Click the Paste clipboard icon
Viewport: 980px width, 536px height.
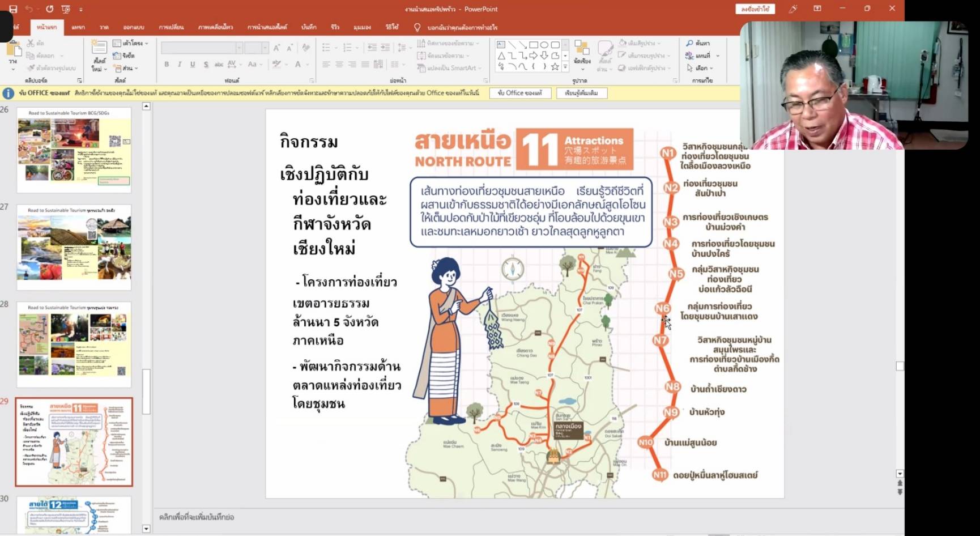pyautogui.click(x=14, y=52)
